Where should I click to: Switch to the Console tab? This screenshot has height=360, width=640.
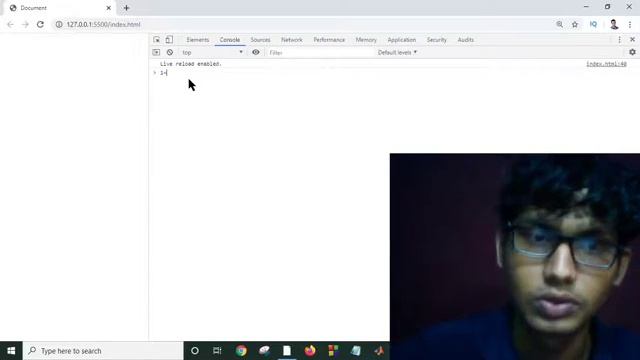[230, 40]
